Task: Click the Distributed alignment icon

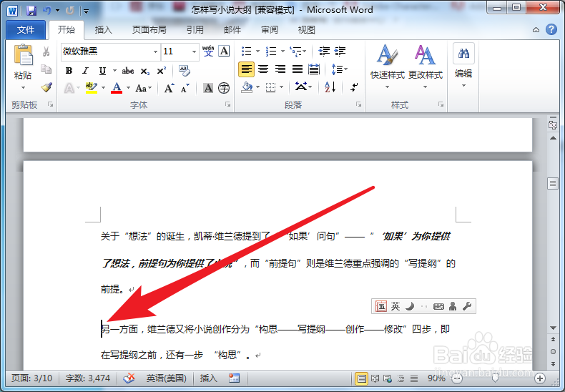Action: [314, 69]
